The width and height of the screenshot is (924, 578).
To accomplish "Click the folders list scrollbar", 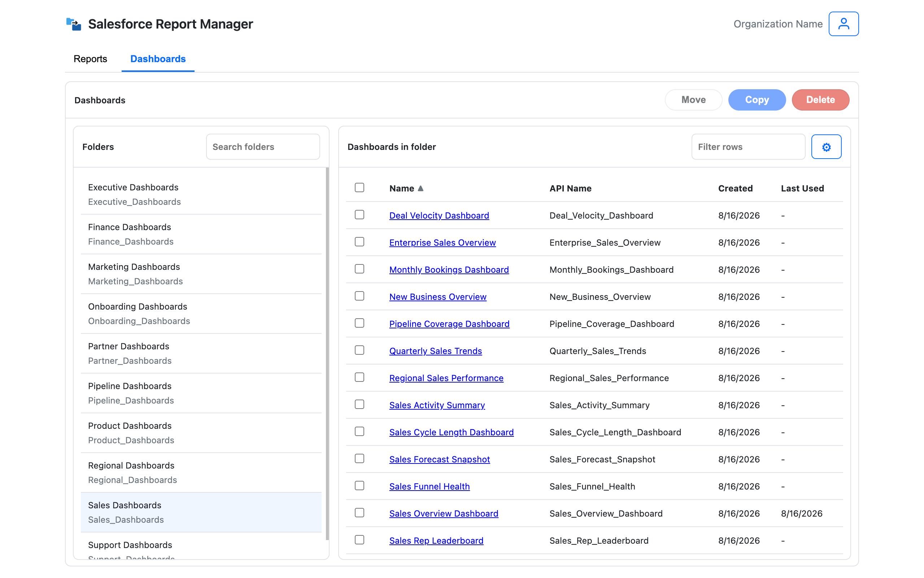I will (327, 354).
